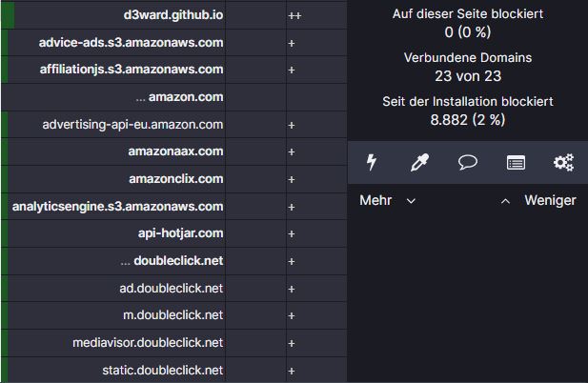Select advertising-api-eu.amazon.com entry
This screenshot has height=383, width=588.
coord(132,125)
